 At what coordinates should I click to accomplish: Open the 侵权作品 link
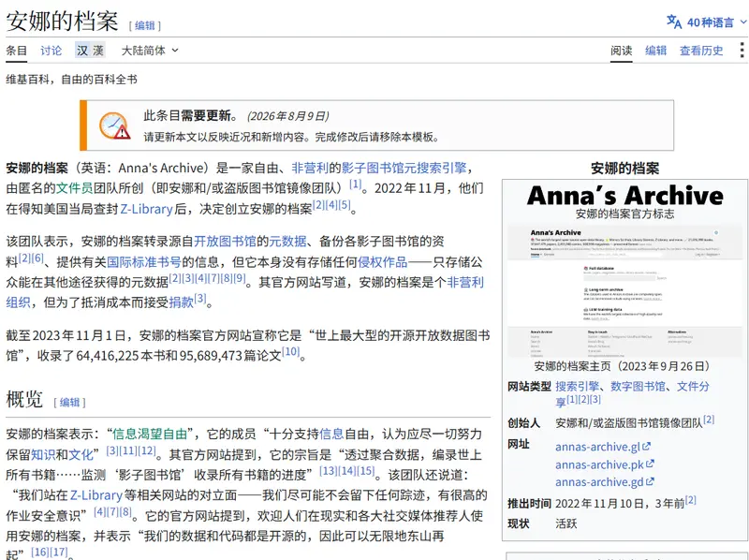tap(383, 262)
